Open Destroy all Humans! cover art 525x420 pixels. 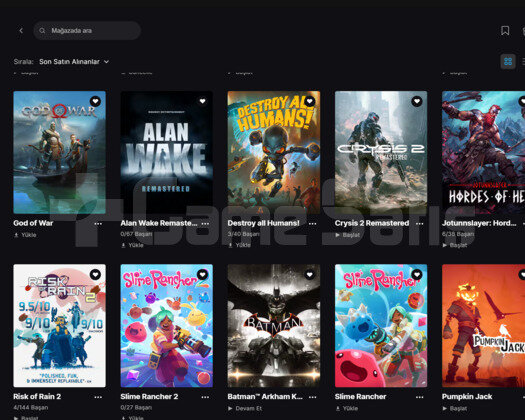[274, 152]
